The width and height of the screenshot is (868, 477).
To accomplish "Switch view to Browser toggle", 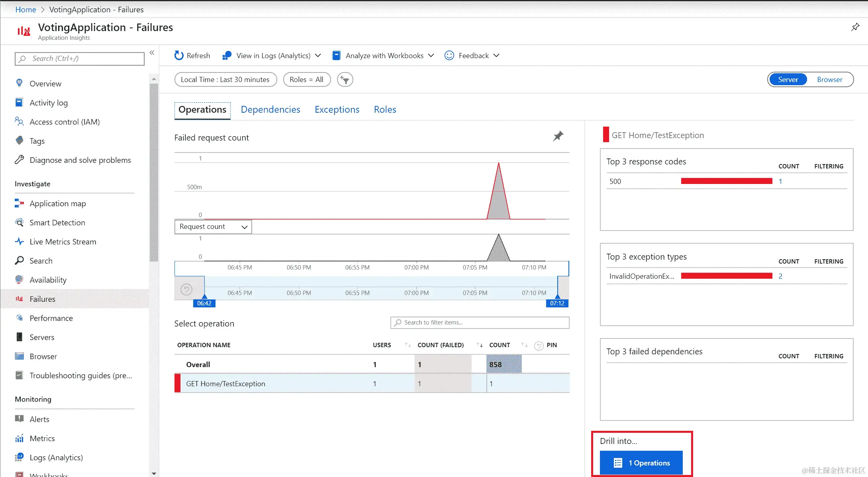I will pos(829,80).
